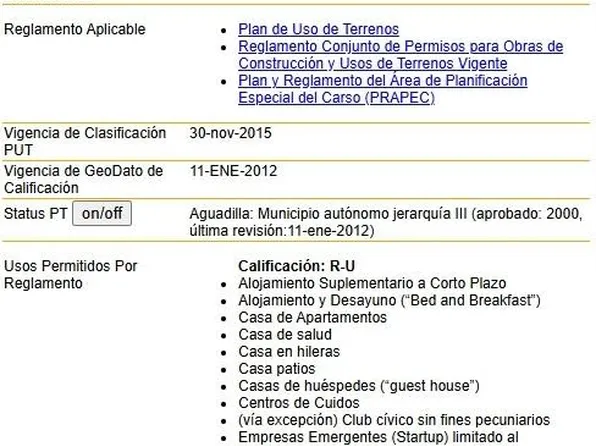The height and width of the screenshot is (446, 596).
Task: Open Reglamento Conjunto de Permisos link
Action: [401, 55]
